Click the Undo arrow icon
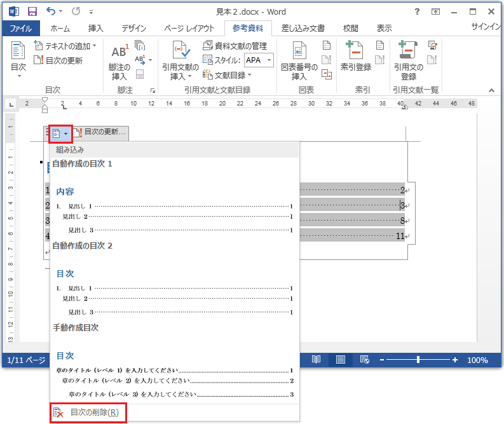 [51, 11]
